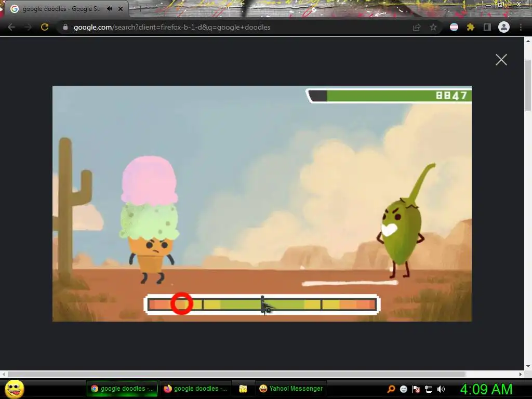Open the folder icon in taskbar
Viewport: 532px width, 399px height.
pos(243,389)
